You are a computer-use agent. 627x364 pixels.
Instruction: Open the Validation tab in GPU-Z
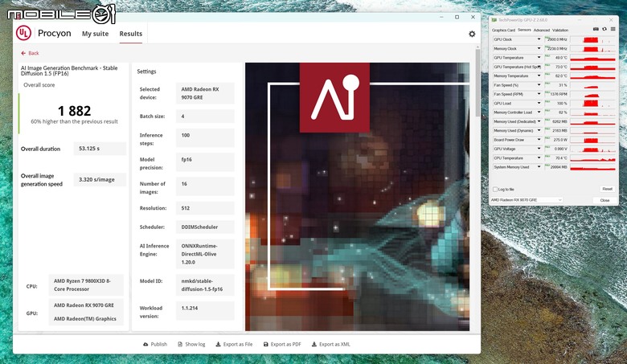[560, 31]
